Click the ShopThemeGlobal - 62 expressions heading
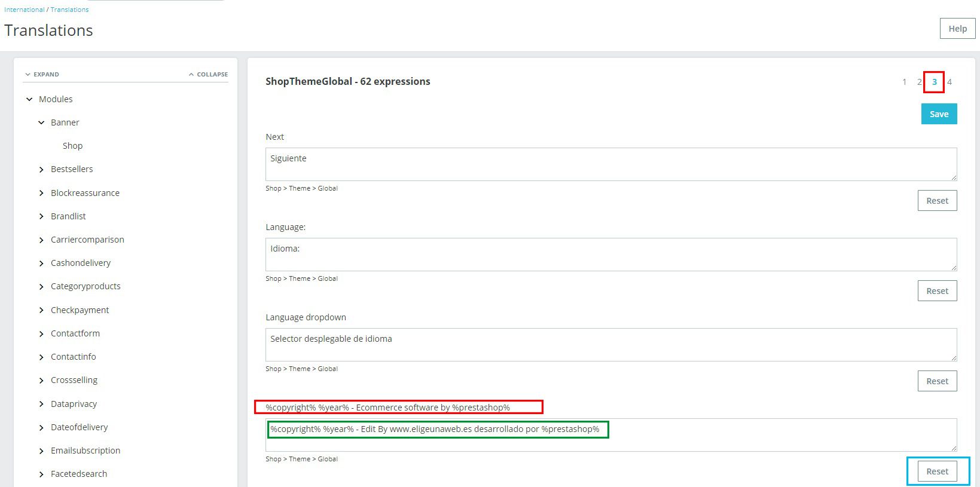The height and width of the screenshot is (487, 980). tap(348, 81)
